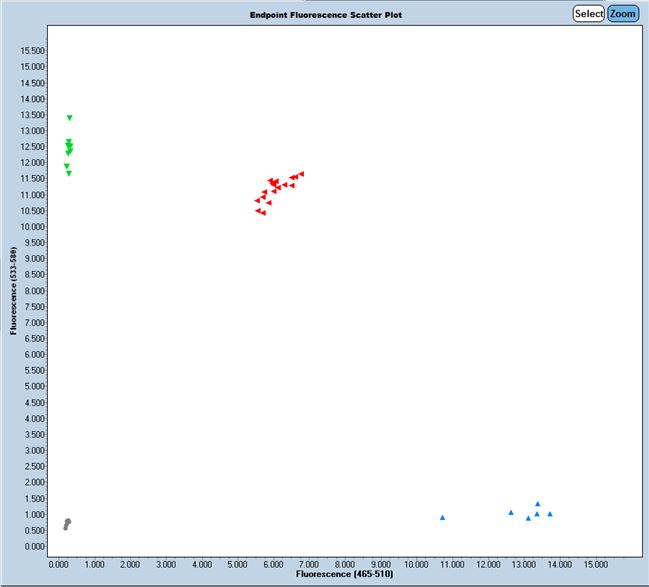Viewport: 649px width, 587px height.
Task: Click the 10.000 tick on the Y-axis
Action: [30, 227]
